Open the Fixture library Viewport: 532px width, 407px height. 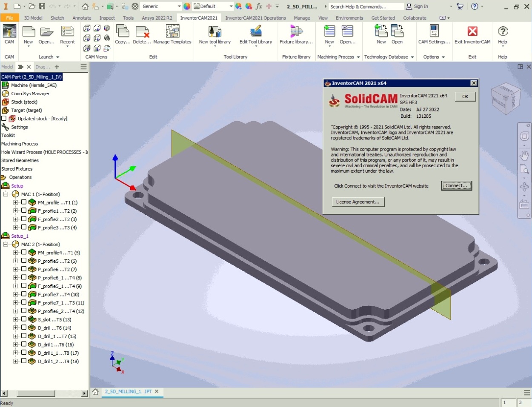[x=296, y=34]
